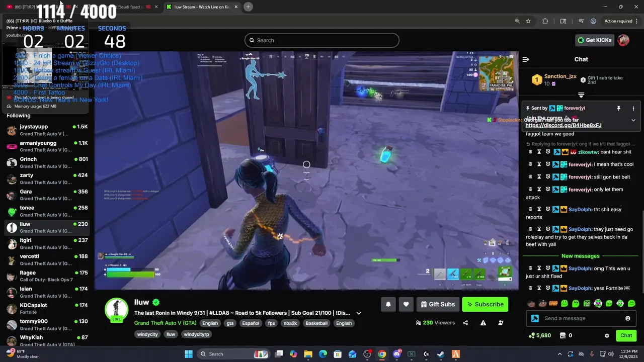Click the Sanction_jzx top gifter name
Screen dimensions: 644x362
pyautogui.click(x=560, y=76)
